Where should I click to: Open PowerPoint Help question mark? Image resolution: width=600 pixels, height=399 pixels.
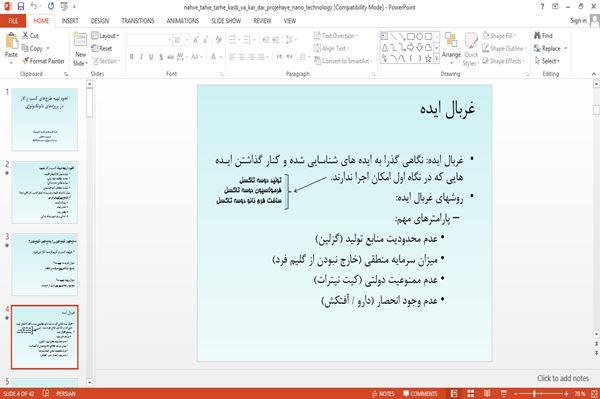point(542,7)
